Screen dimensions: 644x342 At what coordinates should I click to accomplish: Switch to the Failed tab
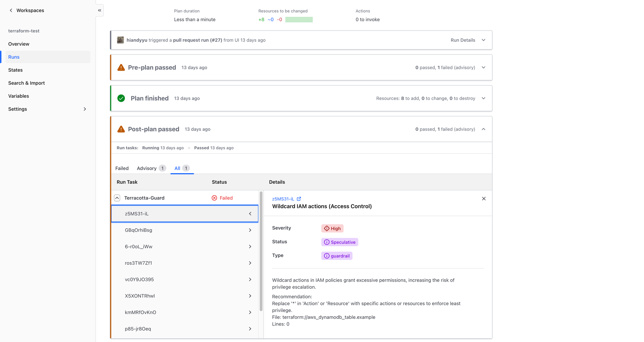pos(122,168)
